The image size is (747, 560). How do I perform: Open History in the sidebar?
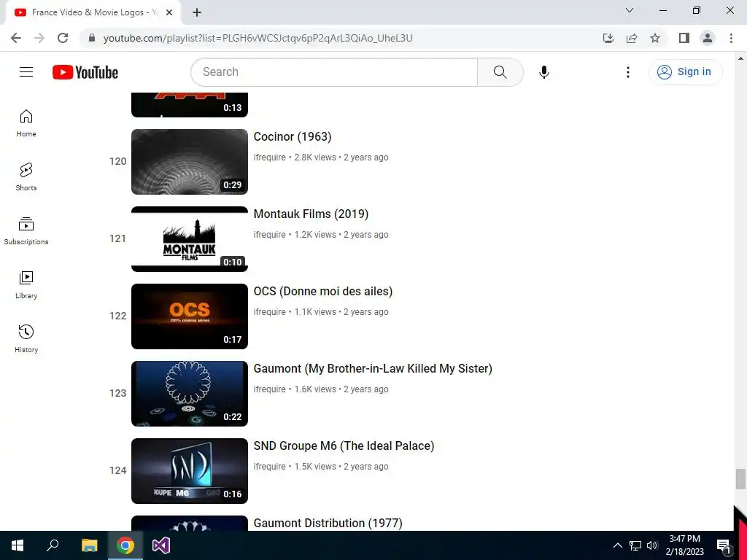click(26, 338)
